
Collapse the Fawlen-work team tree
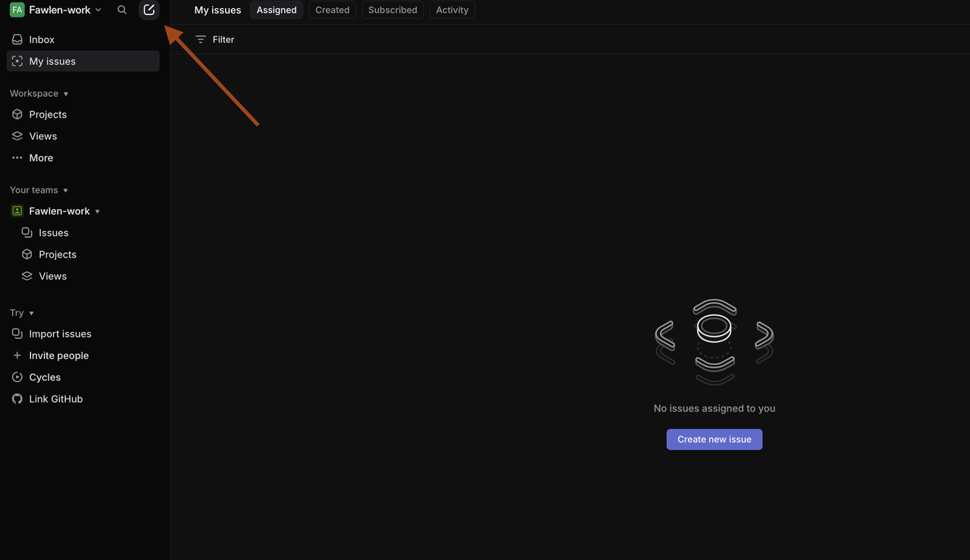click(98, 211)
